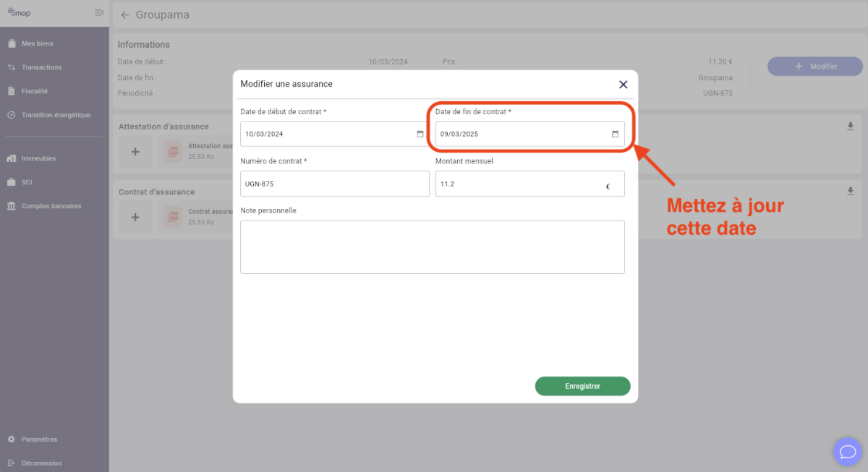The image size is (868, 472).
Task: Open calendar picker for contract end date
Action: click(x=616, y=134)
